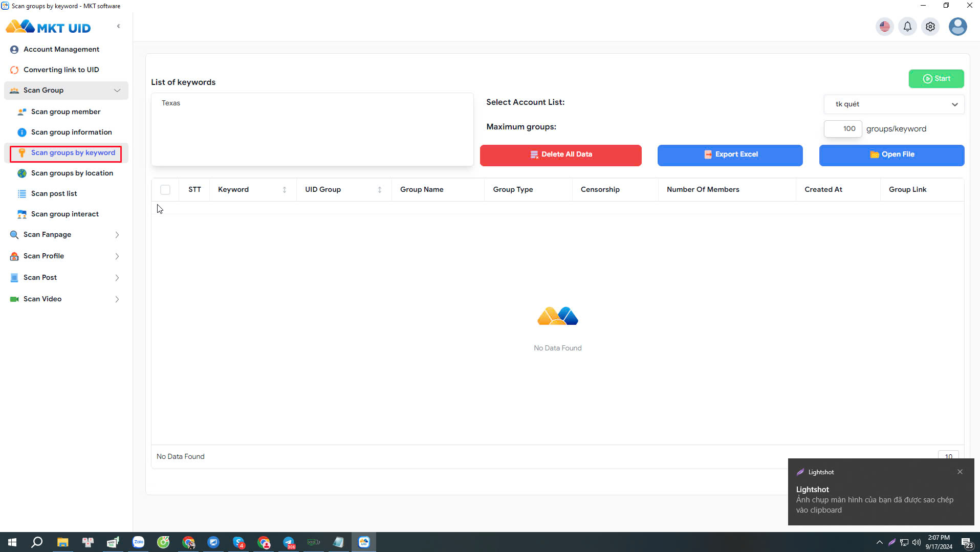Collapse the sidebar with the arrow

119,26
